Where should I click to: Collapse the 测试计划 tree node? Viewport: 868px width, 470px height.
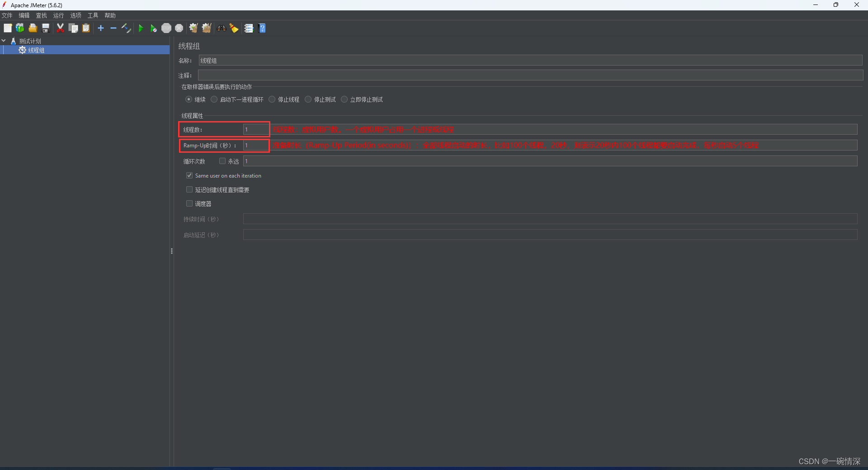[4, 41]
